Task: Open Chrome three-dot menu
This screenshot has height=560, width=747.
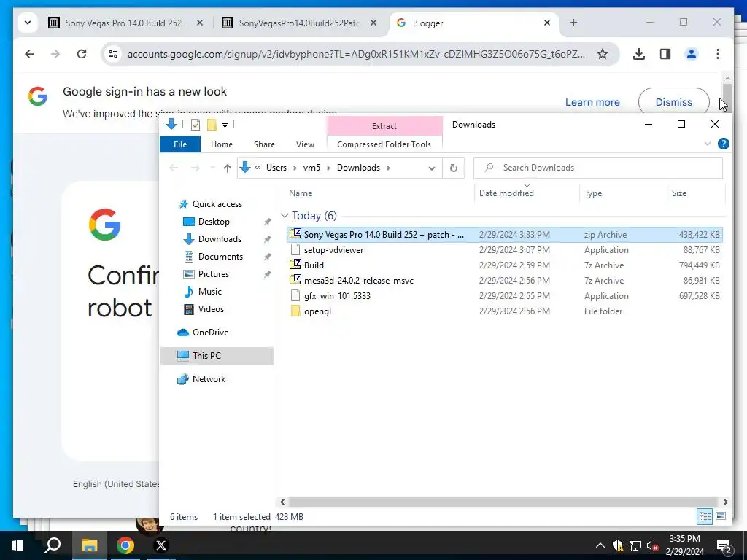Action: 718,54
